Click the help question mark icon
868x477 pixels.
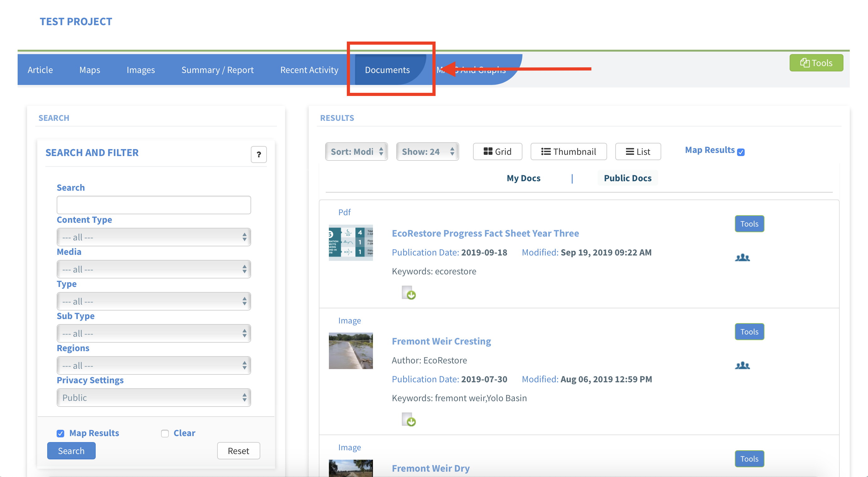tap(258, 154)
